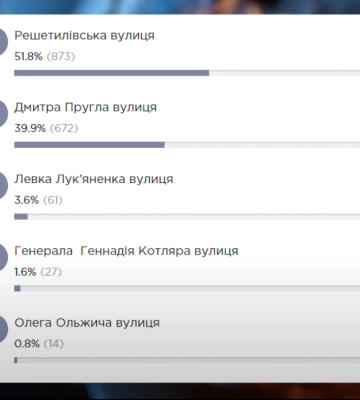This screenshot has width=360, height=400.
Task: Click the Дмитра Пругла вулиця option label
Action: (x=85, y=107)
